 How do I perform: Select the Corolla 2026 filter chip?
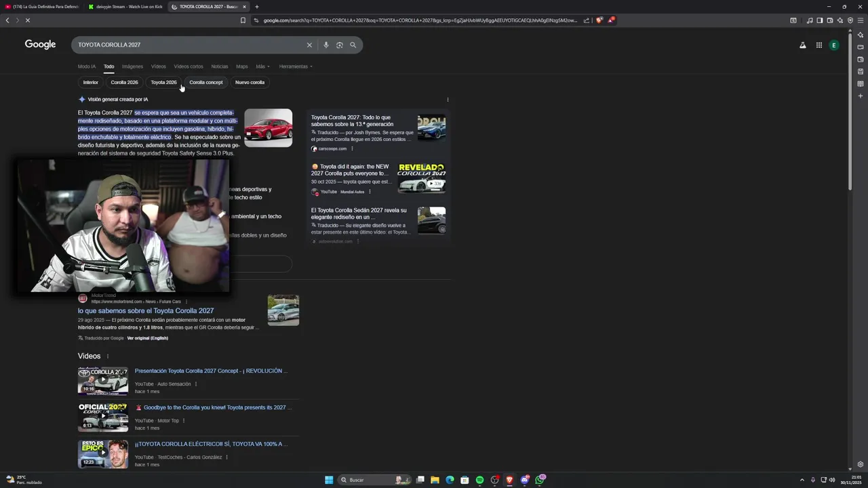(125, 83)
